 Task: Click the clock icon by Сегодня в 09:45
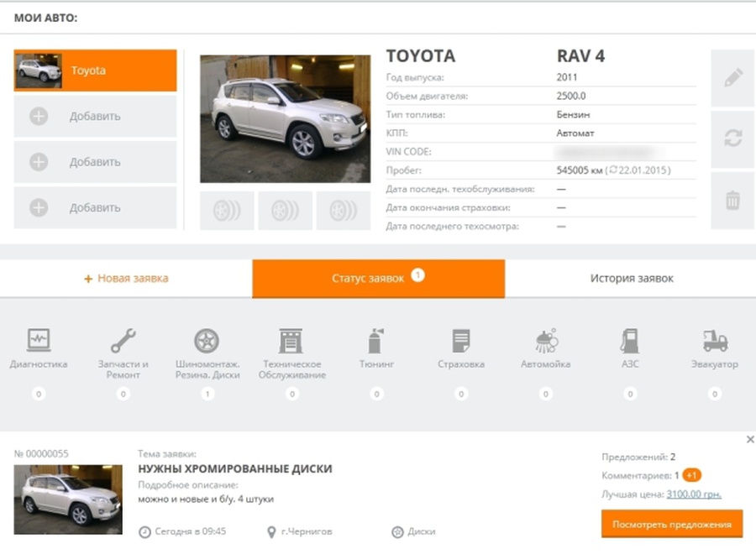point(144,532)
